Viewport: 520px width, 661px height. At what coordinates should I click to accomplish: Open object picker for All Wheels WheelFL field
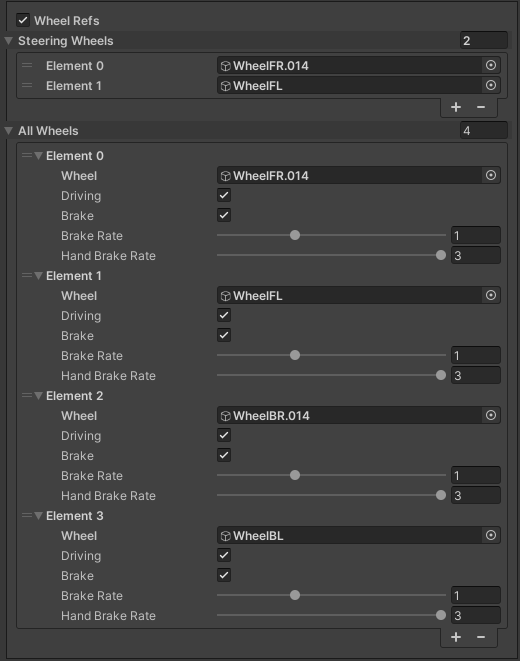[x=491, y=296]
